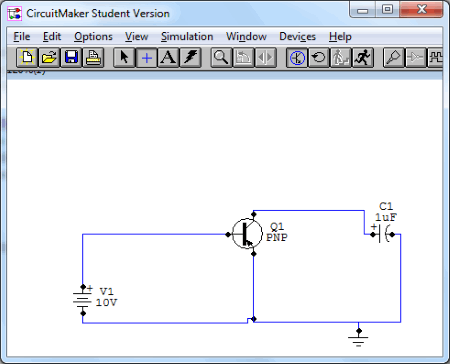Toggle Analog/Digital simulation mode transistor icon
This screenshot has height=364, width=450.
[x=297, y=58]
